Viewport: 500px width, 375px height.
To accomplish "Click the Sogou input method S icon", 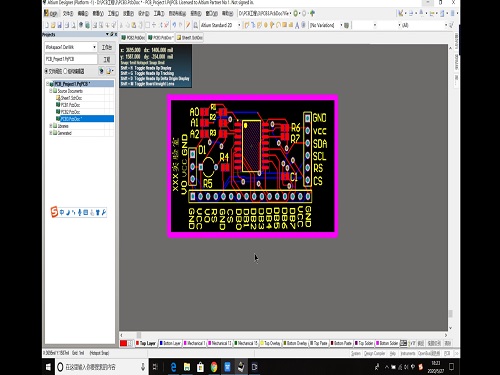I will coord(54,212).
